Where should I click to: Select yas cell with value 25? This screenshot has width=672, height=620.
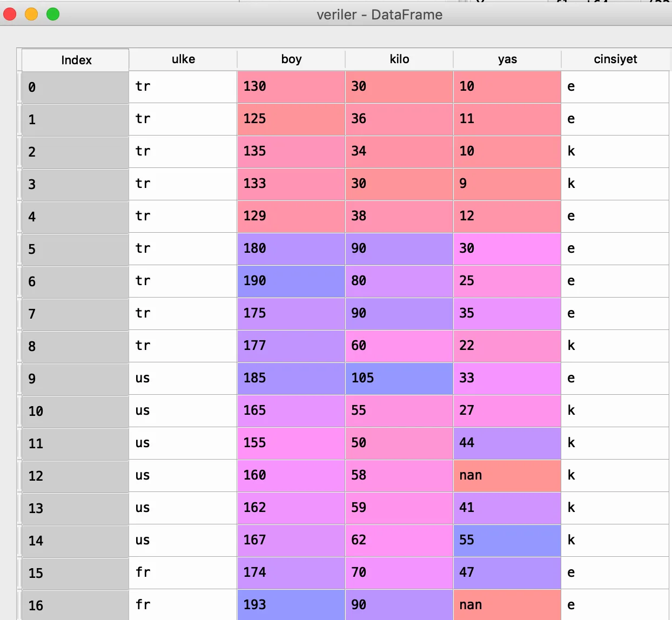pos(507,281)
